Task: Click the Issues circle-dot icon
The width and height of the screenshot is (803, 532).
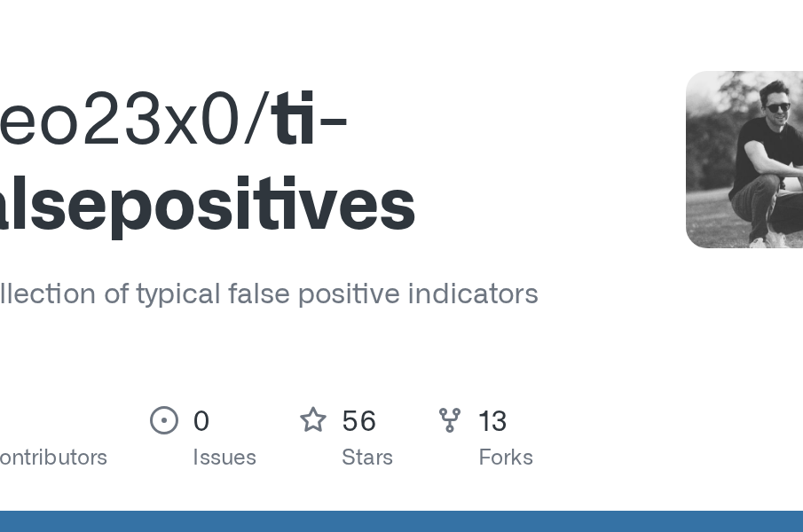Action: tap(164, 420)
